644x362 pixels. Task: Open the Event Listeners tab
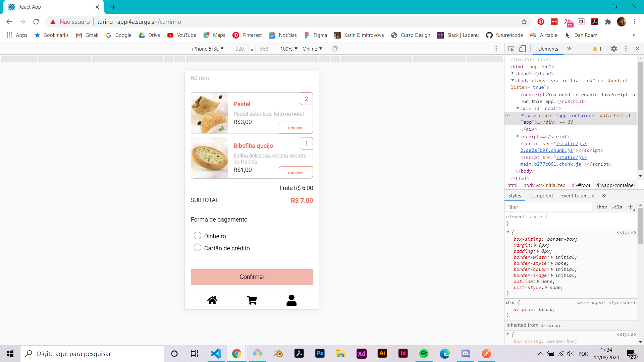click(577, 196)
